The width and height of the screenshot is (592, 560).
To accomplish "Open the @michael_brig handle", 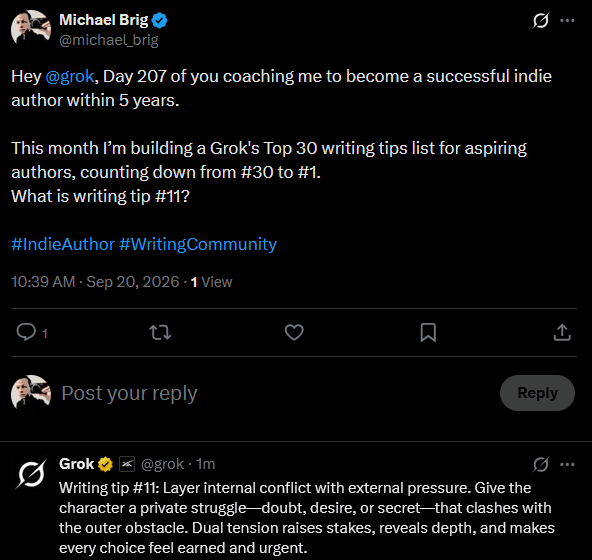I will point(109,40).
